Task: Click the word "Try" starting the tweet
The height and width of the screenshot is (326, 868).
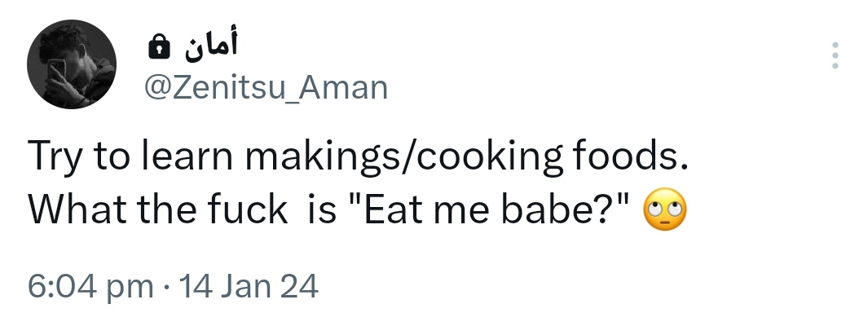Action: [53, 157]
